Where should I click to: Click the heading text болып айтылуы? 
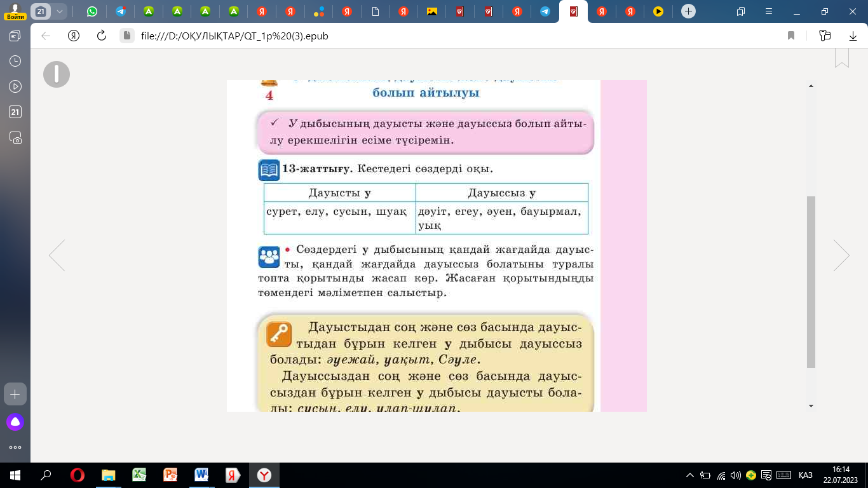tap(426, 93)
